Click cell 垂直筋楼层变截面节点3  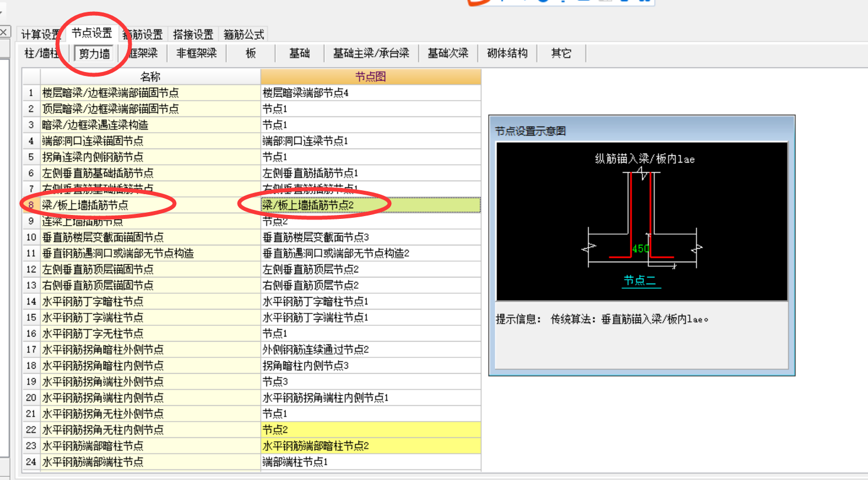[x=370, y=237]
